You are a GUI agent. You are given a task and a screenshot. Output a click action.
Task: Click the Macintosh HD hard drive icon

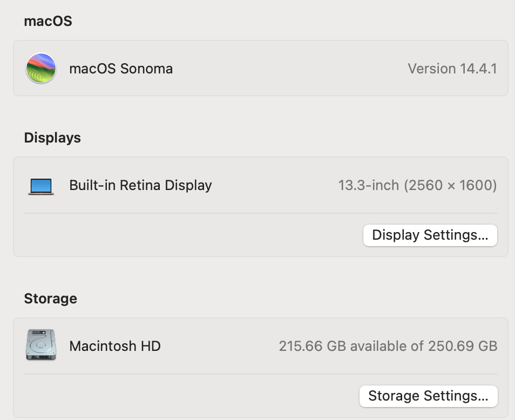coord(41,345)
